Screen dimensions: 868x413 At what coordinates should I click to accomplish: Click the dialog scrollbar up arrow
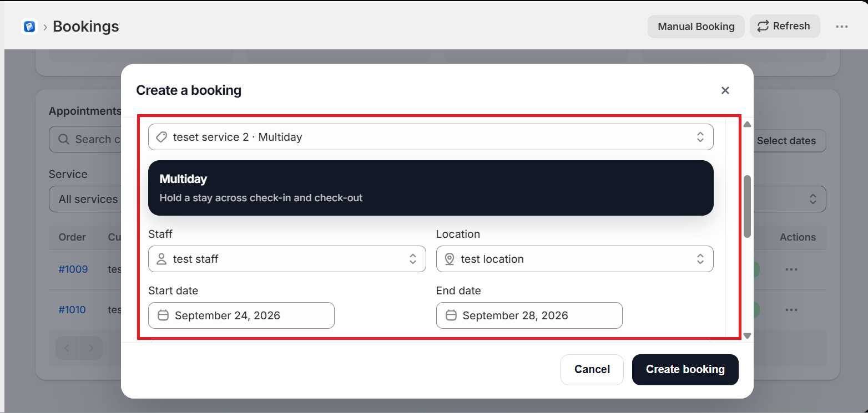[747, 124]
